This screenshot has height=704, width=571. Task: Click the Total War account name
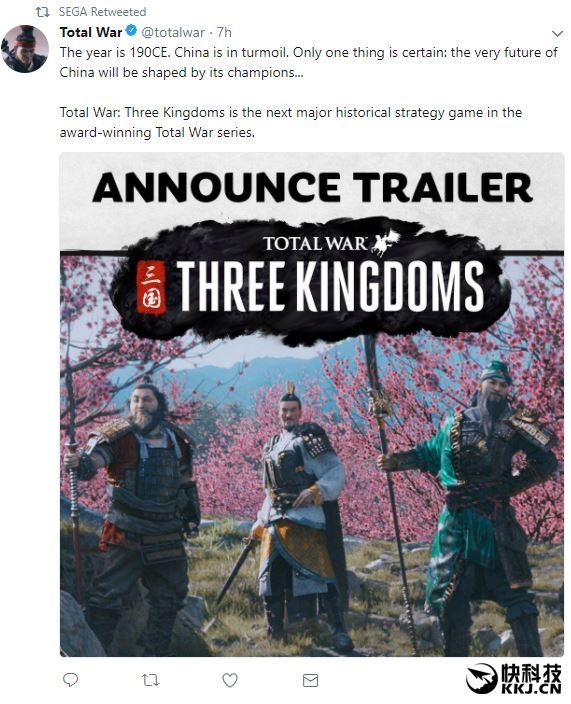[x=91, y=32]
